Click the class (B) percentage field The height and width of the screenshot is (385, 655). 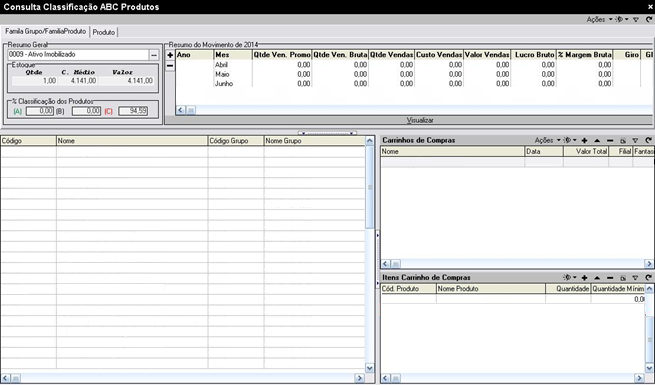point(86,111)
